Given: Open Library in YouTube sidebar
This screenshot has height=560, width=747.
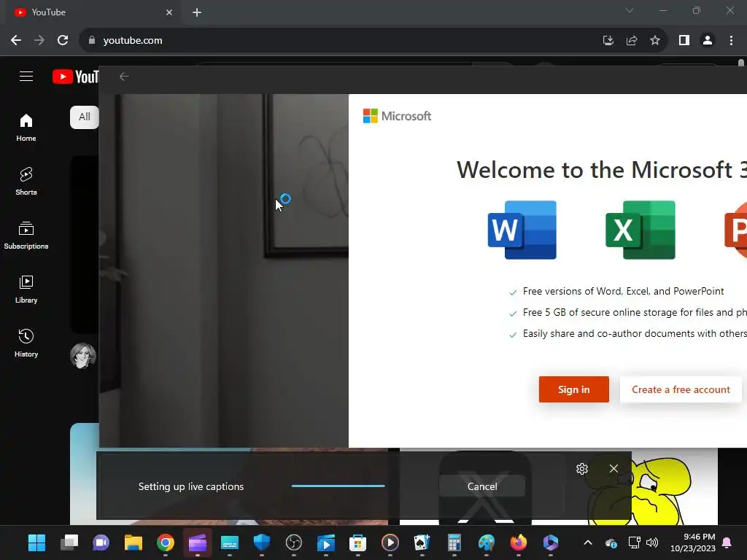Looking at the screenshot, I should tap(26, 289).
